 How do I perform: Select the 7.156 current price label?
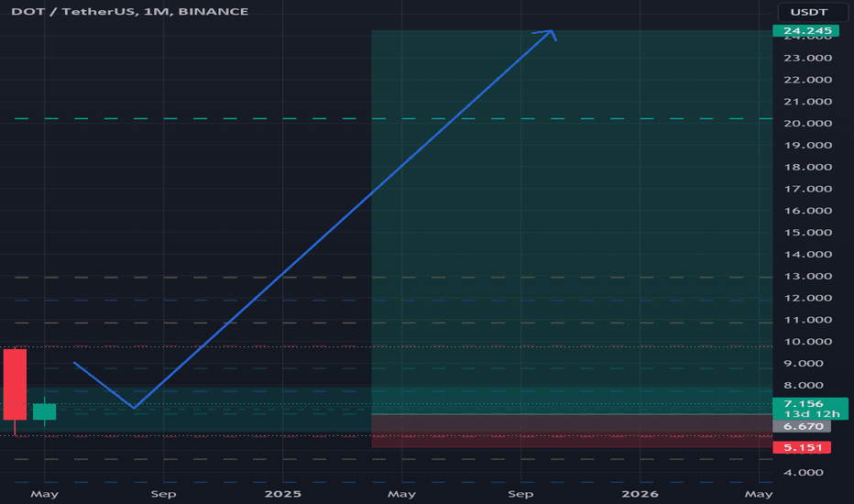coord(803,404)
